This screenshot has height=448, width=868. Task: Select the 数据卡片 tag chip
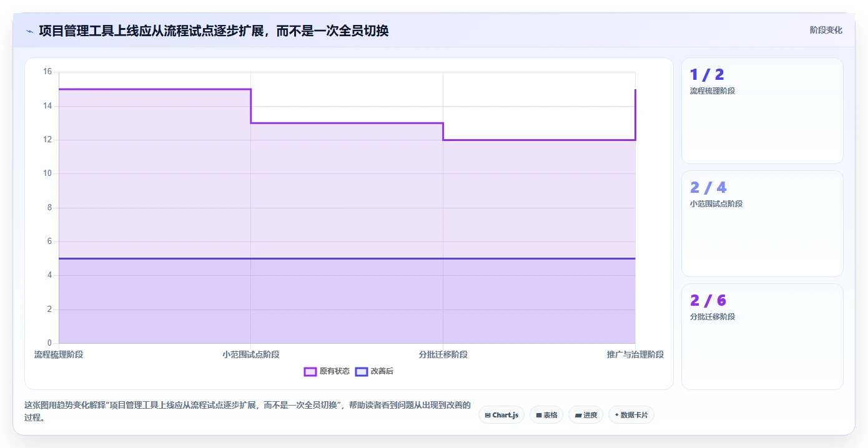(x=631, y=415)
